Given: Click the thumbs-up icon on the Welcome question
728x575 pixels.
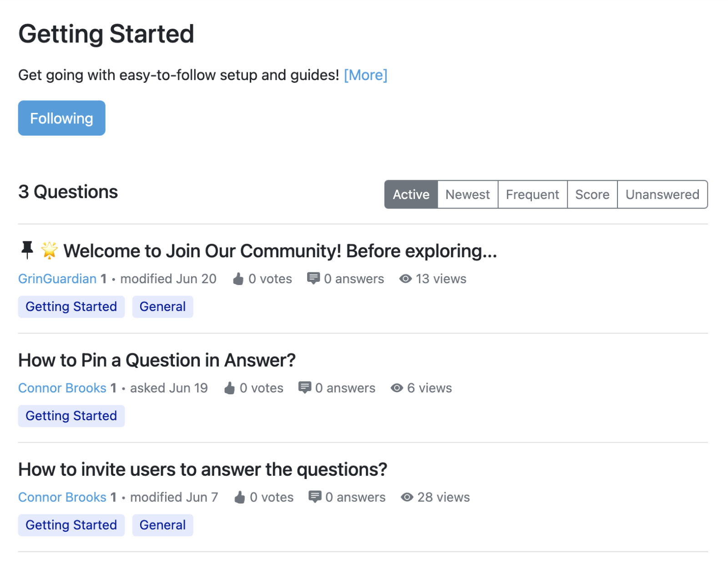Looking at the screenshot, I should 238,279.
